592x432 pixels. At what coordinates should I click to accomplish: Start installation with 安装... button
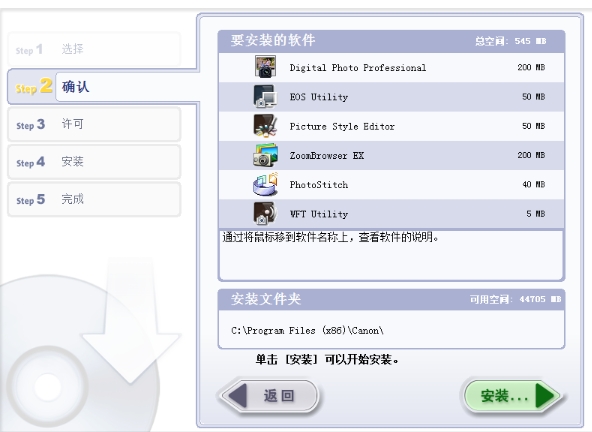(x=512, y=396)
